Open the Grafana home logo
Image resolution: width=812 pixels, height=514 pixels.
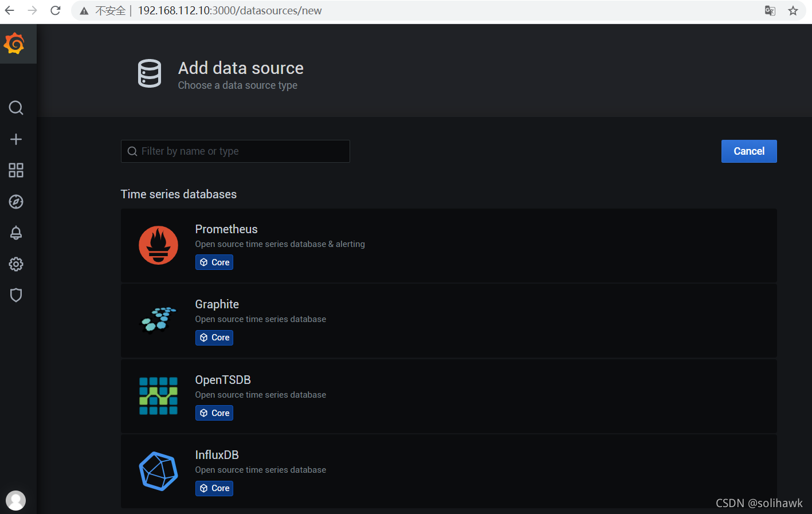(x=14, y=44)
